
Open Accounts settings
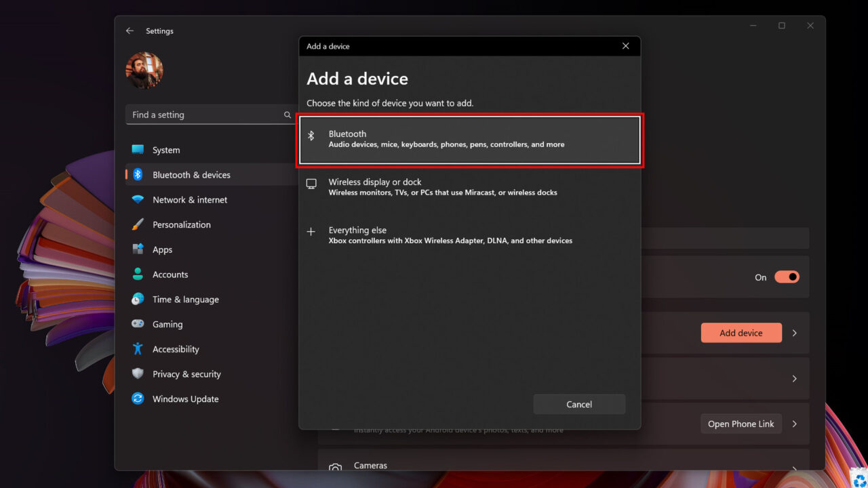click(171, 274)
